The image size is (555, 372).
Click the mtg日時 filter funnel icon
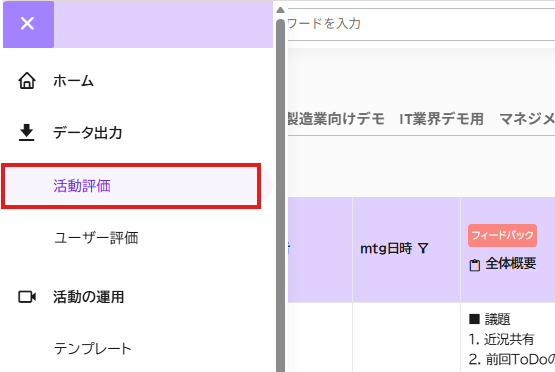coord(423,248)
